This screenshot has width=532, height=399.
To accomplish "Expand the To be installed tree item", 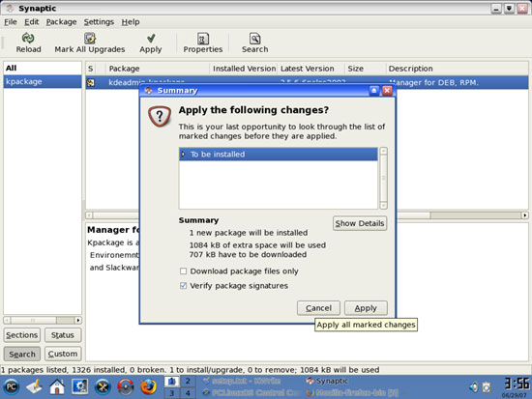I will (183, 155).
